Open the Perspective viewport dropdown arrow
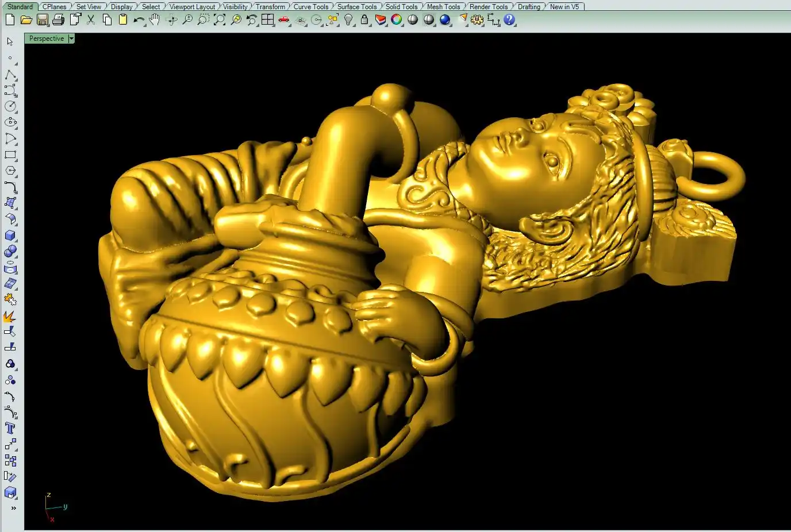Screen dimensions: 791x532 (71, 38)
